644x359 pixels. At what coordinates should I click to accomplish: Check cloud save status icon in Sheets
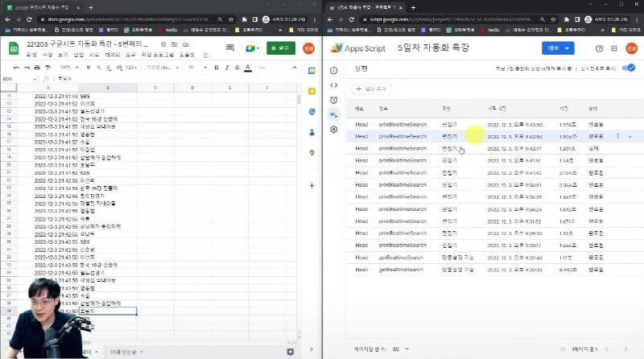(186, 44)
